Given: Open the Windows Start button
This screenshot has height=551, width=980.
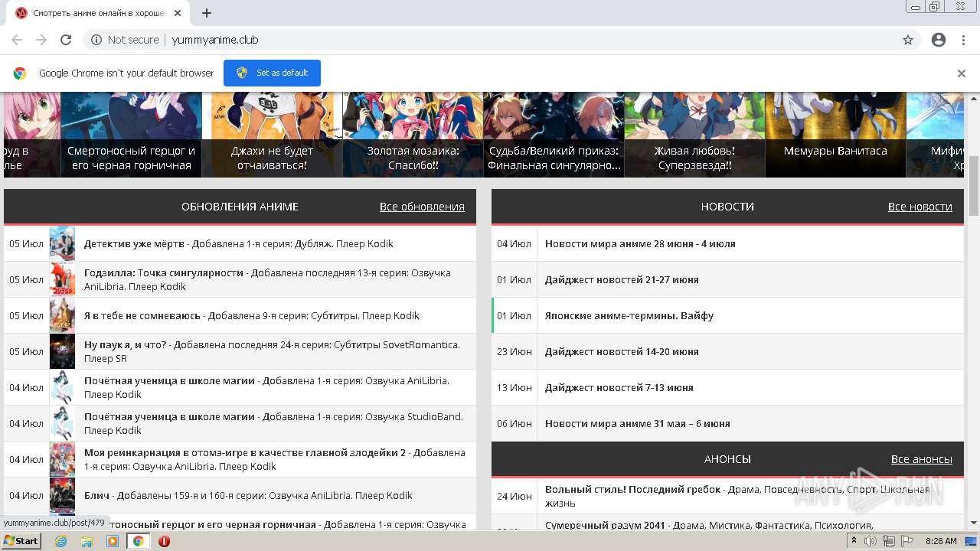Looking at the screenshot, I should pyautogui.click(x=21, y=541).
